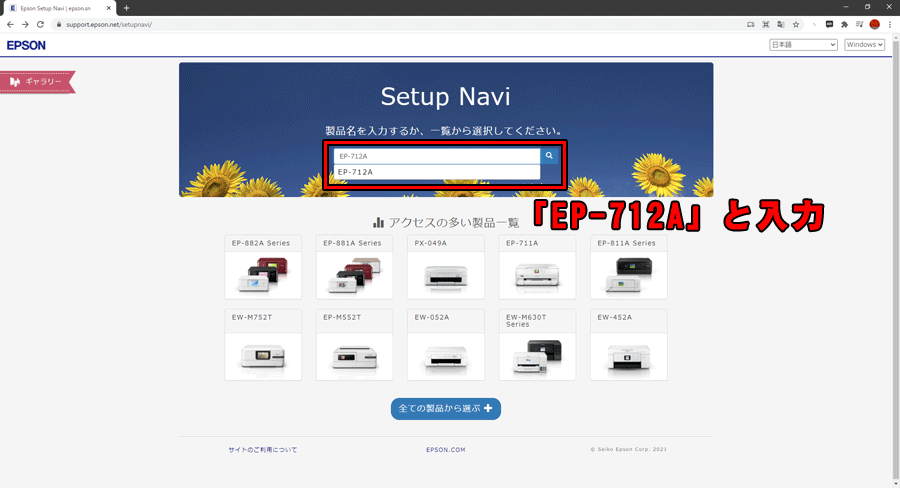Open the ギャラリー ribbon link
Viewport: 900px width, 488px height.
coord(38,82)
